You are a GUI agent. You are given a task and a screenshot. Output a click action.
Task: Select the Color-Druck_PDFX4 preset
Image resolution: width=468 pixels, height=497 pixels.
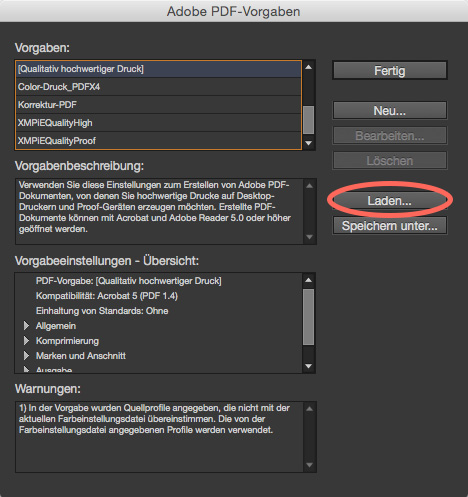159,87
